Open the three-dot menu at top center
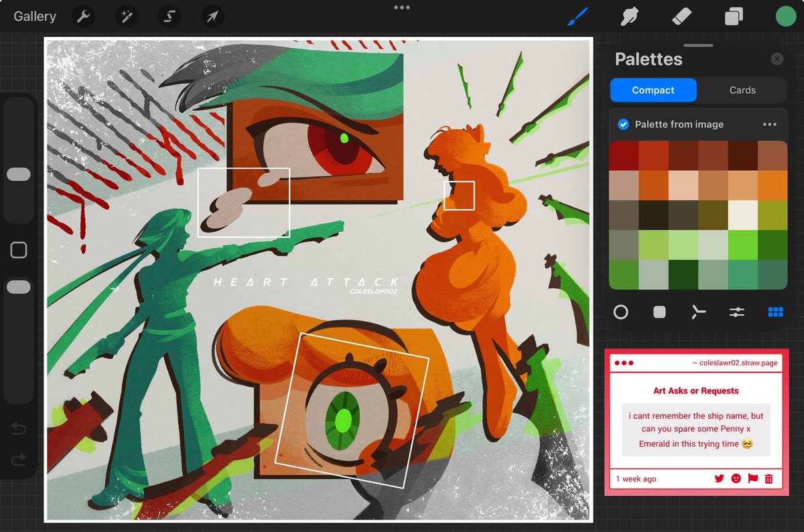 (x=402, y=7)
